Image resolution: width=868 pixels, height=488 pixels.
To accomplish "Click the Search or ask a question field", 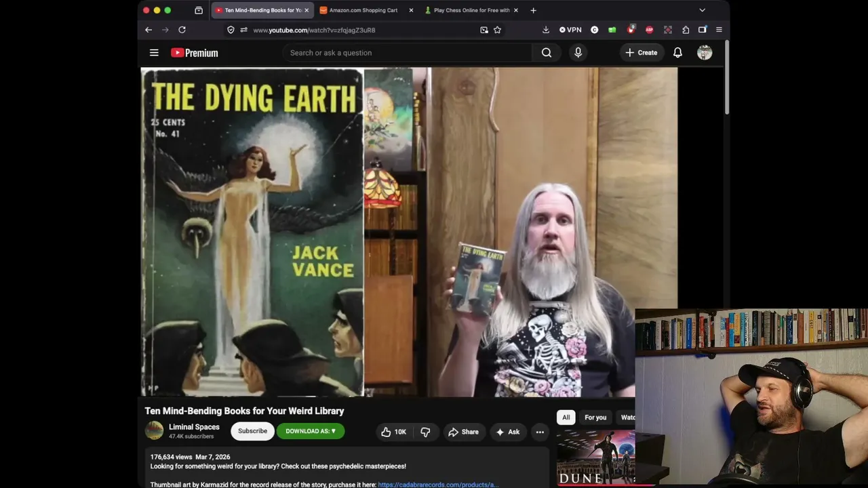I will click(407, 53).
